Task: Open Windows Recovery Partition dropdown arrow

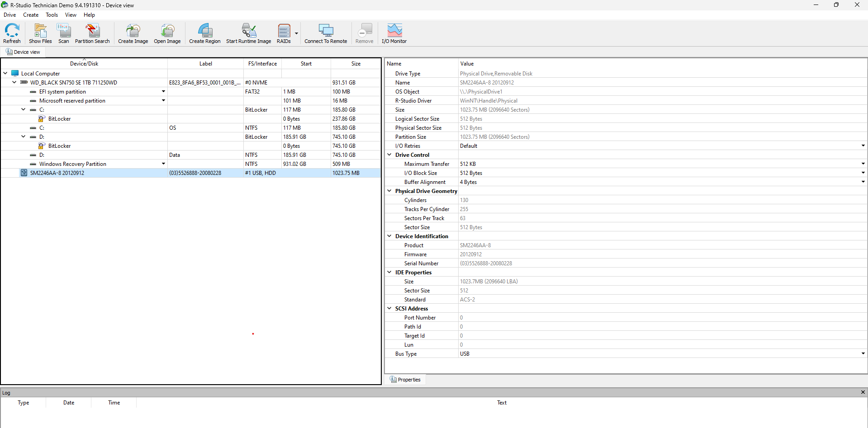Action: pyautogui.click(x=163, y=164)
